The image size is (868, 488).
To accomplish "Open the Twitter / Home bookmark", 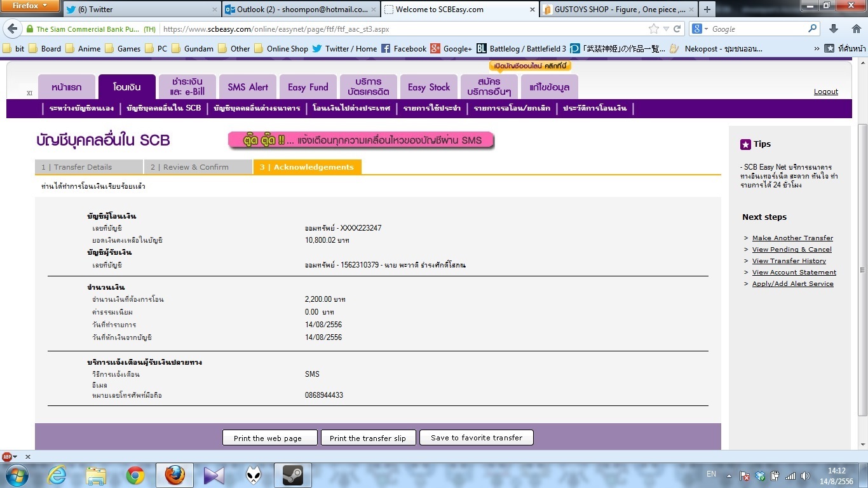I will (344, 48).
